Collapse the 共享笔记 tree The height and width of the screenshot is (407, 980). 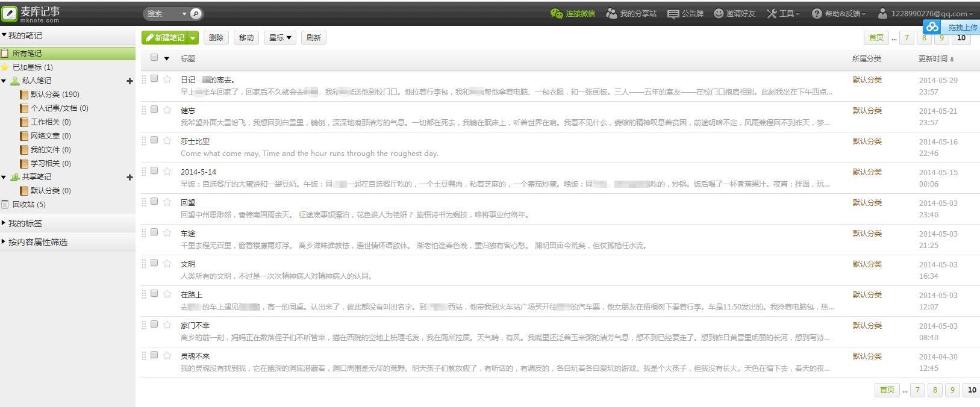click(x=4, y=177)
